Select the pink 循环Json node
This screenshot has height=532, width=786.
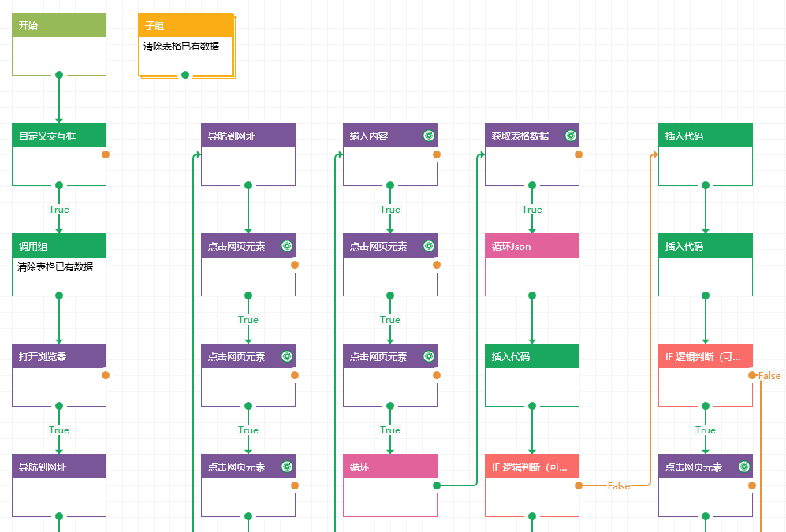tap(532, 246)
